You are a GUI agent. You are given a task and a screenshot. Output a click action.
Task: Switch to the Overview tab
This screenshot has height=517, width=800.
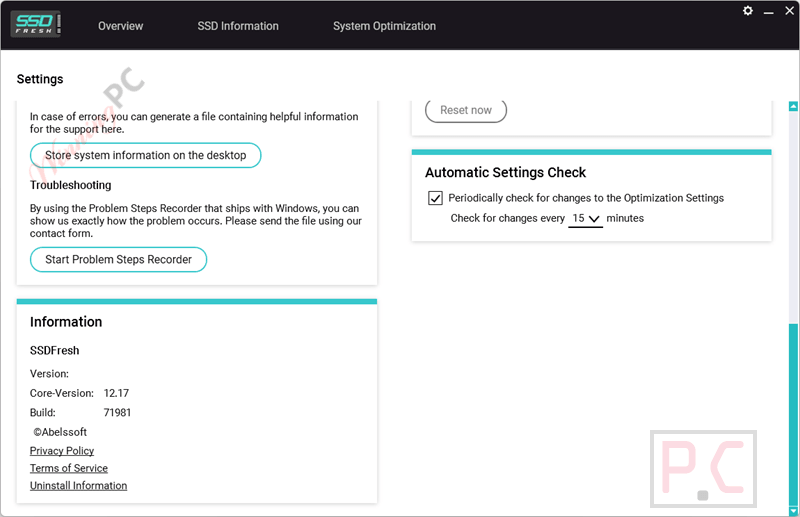(x=120, y=26)
